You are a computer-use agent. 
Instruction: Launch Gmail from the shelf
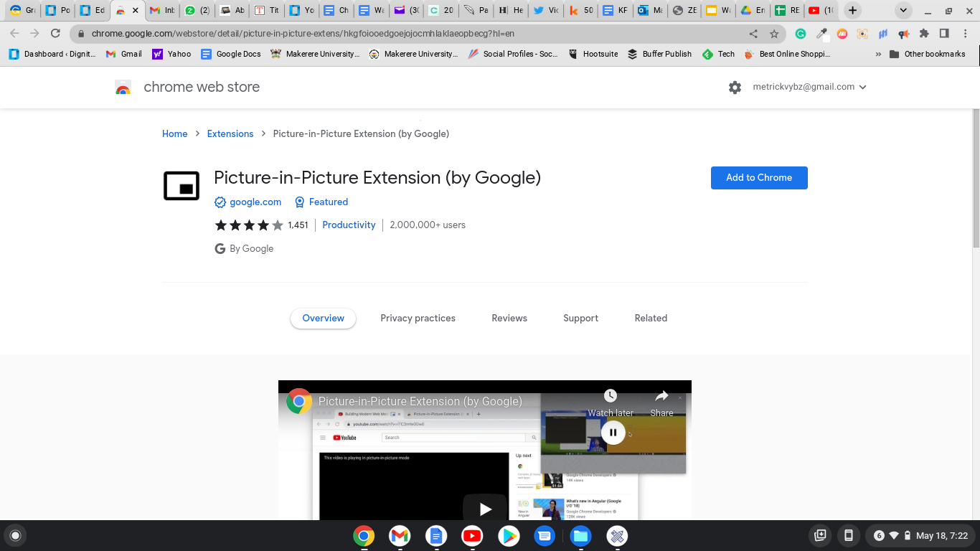400,536
